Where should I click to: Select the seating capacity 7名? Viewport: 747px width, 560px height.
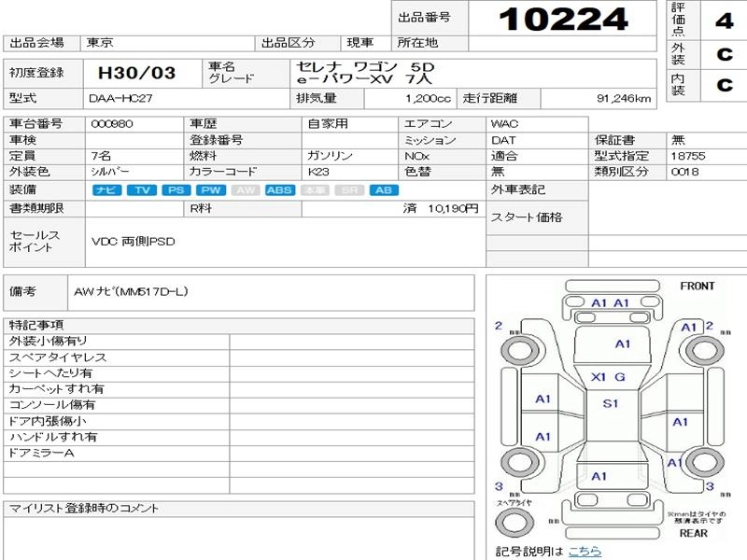(x=101, y=156)
